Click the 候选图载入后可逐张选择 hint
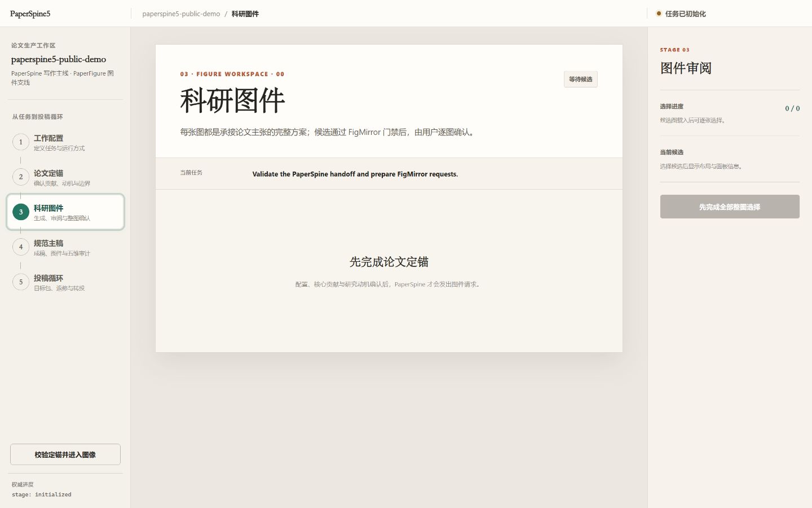 pos(694,120)
